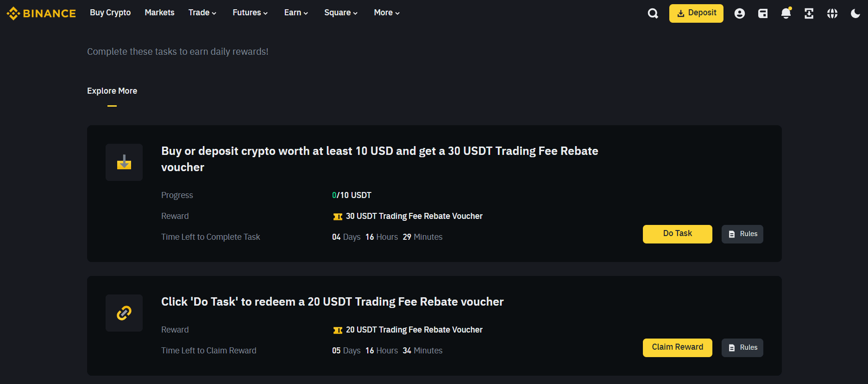This screenshot has height=384, width=868.
Task: Open the language globe icon
Action: 832,13
